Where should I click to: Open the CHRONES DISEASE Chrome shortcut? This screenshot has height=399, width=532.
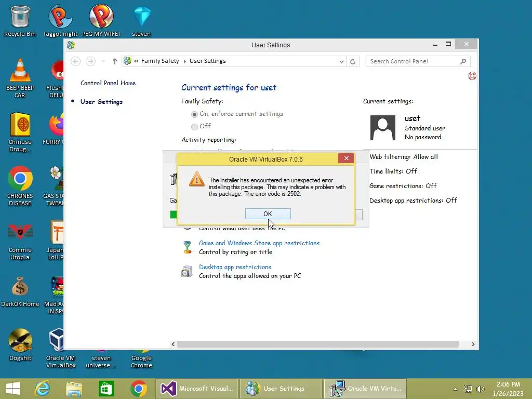20,186
